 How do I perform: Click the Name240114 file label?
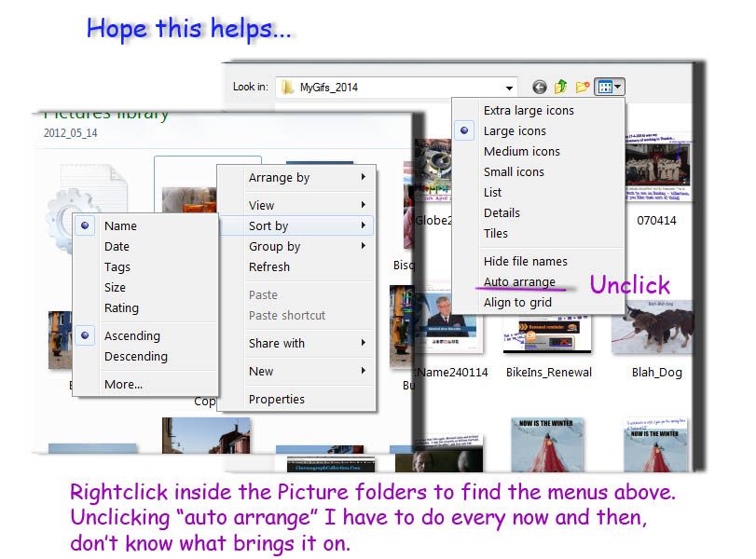click(x=452, y=372)
